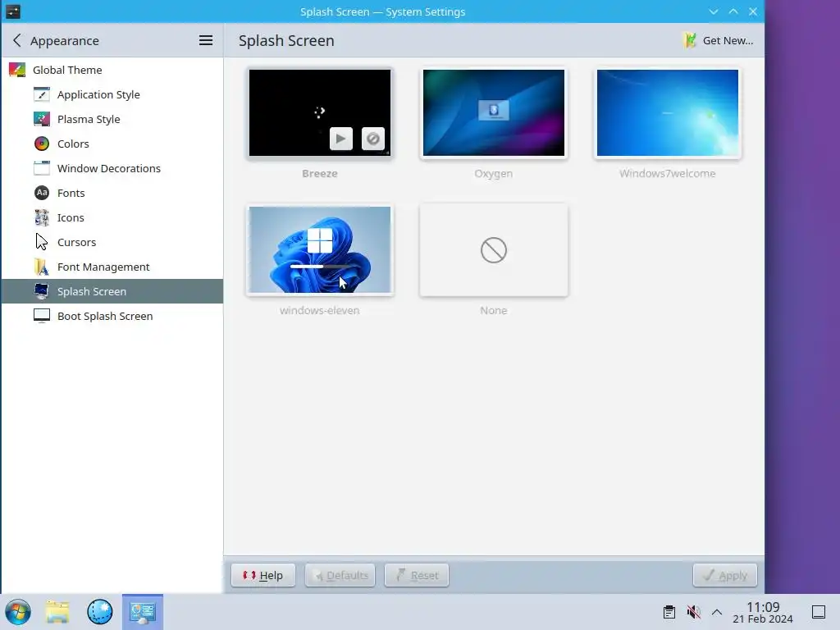Click the System Settings titlebar app icon
This screenshot has width=840, height=630.
pyautogui.click(x=13, y=11)
